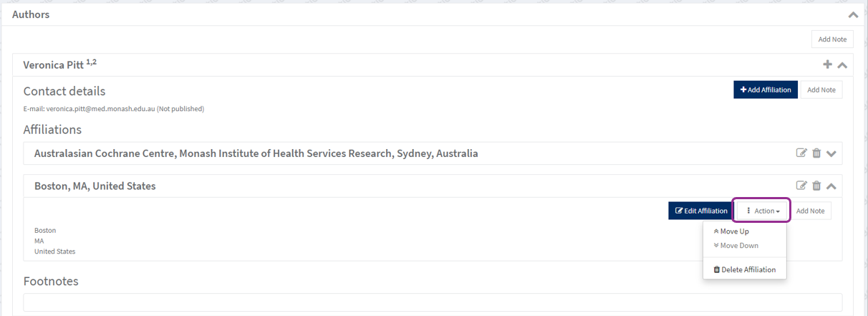The height and width of the screenshot is (316, 868).
Task: Collapse the Authors section
Action: tap(852, 14)
